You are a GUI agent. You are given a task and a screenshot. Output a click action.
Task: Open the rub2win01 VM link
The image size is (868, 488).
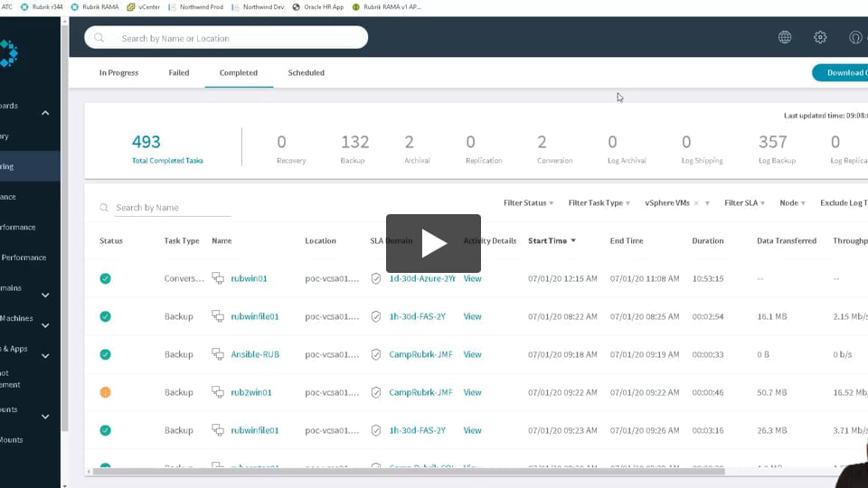pos(251,392)
